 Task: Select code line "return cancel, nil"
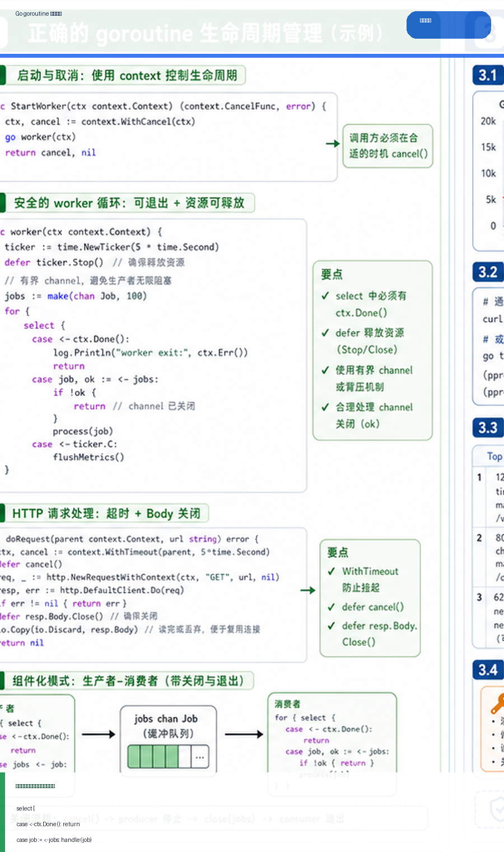(50, 152)
